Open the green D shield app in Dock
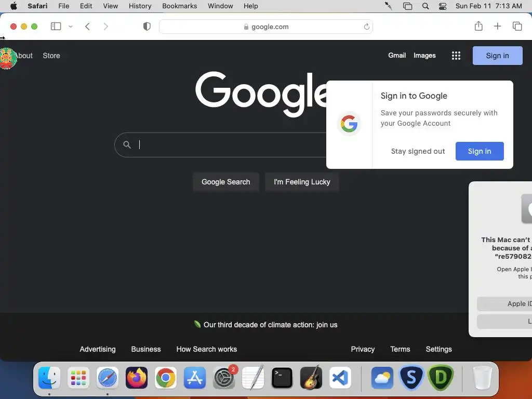The height and width of the screenshot is (399, 532). click(441, 378)
